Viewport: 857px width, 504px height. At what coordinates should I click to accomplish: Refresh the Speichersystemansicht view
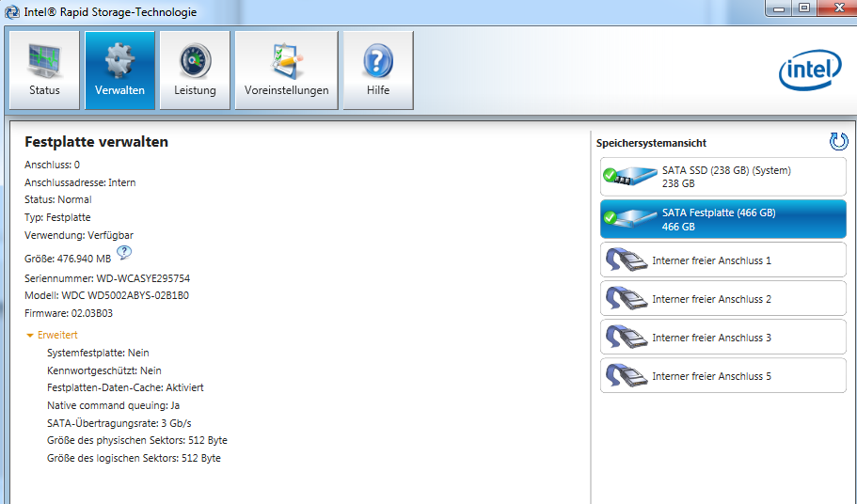[838, 141]
